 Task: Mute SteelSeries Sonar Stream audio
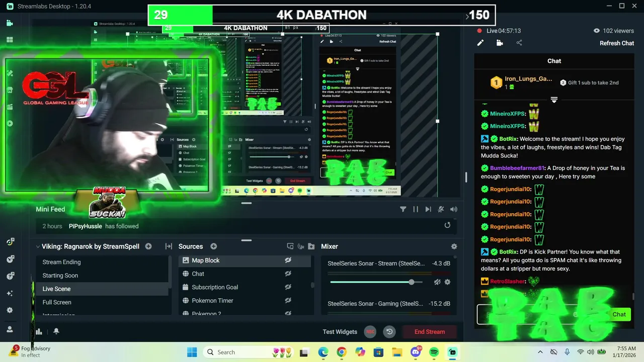[x=437, y=282]
